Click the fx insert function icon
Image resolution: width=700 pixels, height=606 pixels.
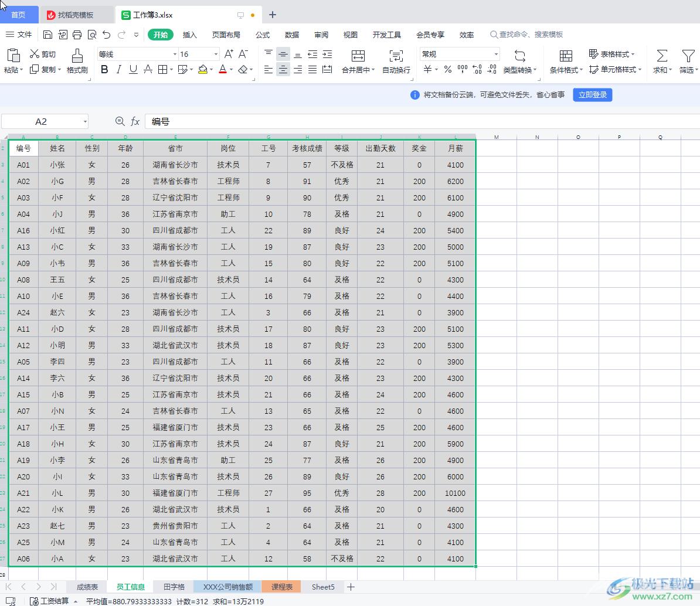click(x=135, y=121)
